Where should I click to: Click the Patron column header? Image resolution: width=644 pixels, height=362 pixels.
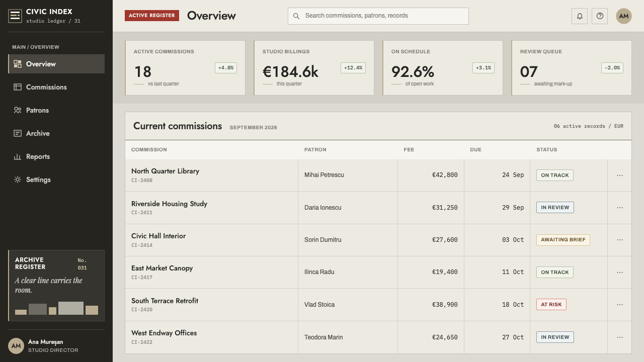(315, 150)
